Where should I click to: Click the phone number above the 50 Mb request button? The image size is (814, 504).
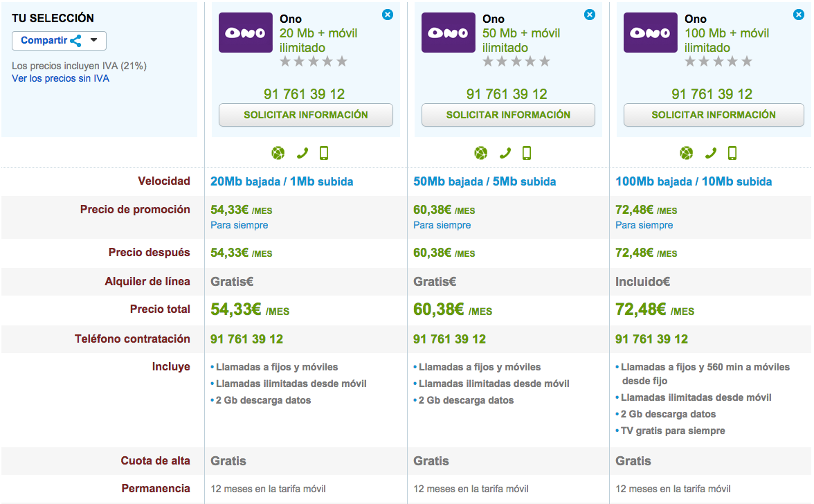click(507, 94)
